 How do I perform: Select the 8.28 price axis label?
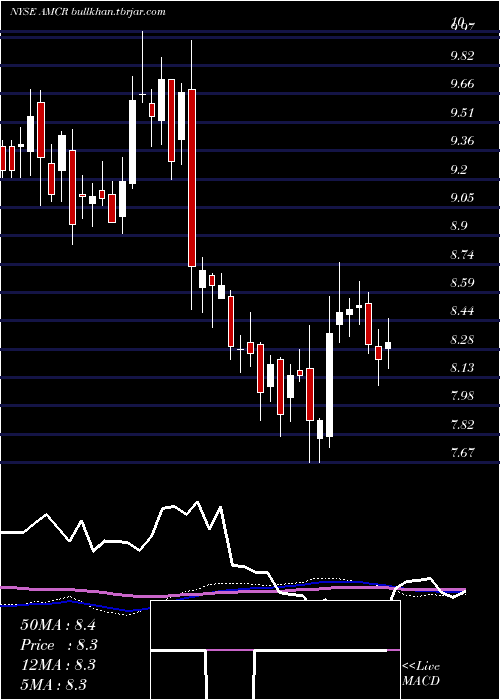[463, 340]
